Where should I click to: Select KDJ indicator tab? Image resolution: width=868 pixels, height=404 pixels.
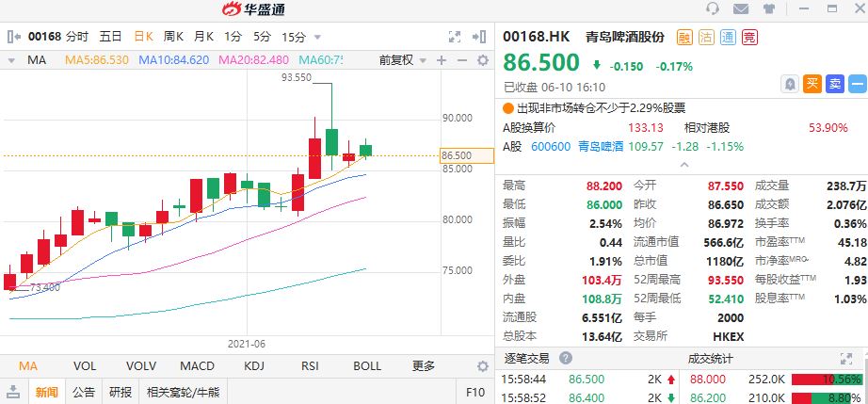(254, 365)
